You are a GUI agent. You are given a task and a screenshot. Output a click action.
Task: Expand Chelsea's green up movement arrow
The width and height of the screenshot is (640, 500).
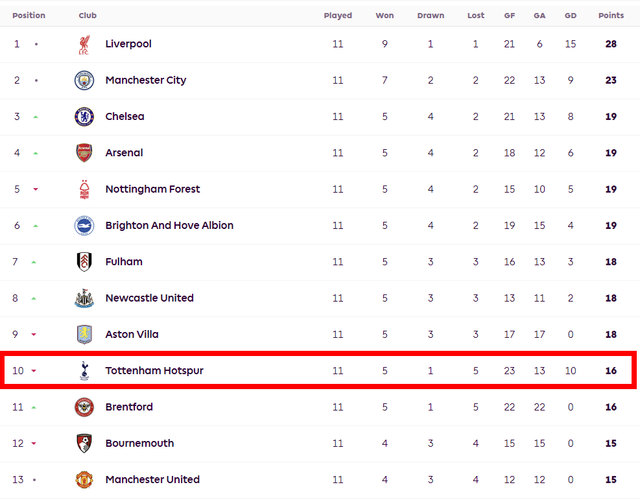coord(36,117)
